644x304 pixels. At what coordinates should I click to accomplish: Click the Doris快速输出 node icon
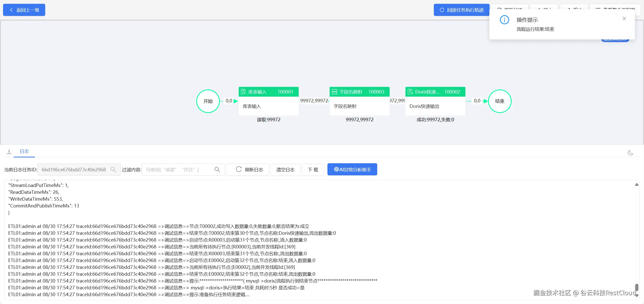tap(410, 92)
